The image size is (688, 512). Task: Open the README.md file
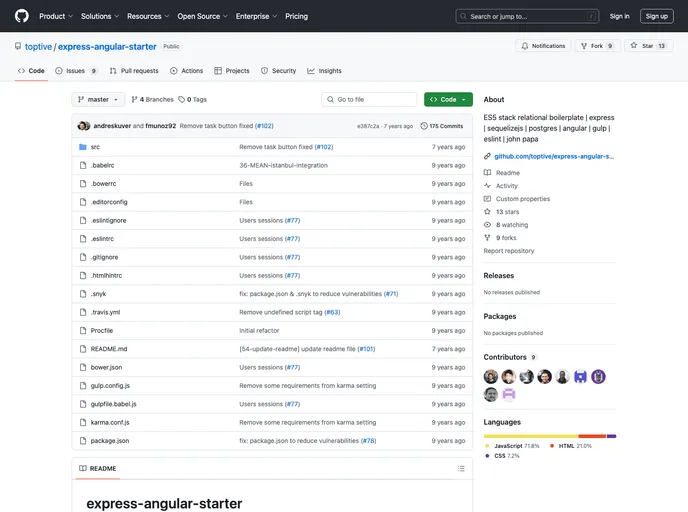[x=109, y=349]
